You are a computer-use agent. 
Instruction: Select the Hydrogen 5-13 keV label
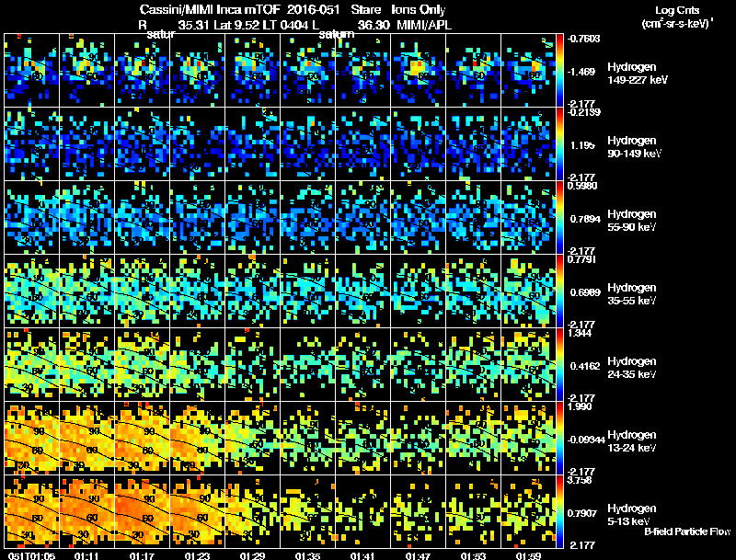click(631, 515)
